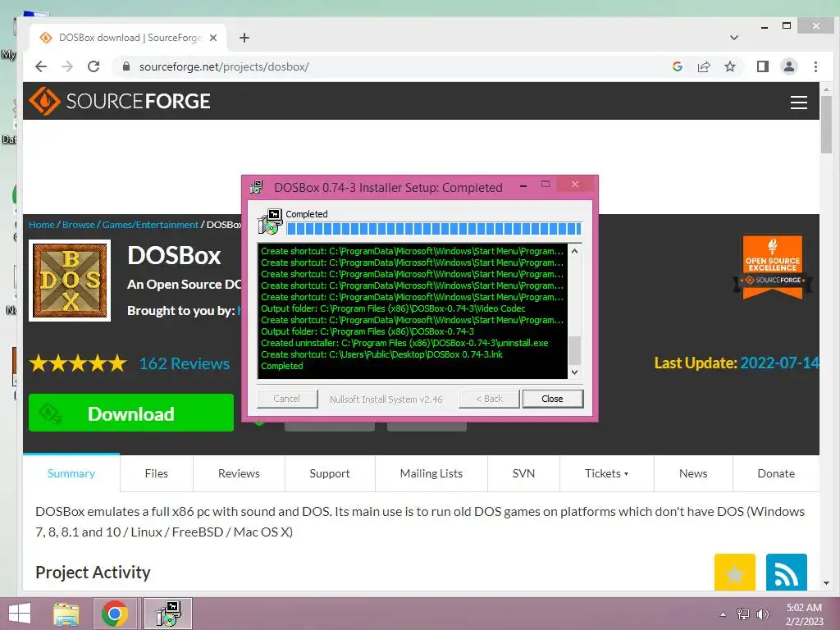Image resolution: width=840 pixels, height=630 pixels.
Task: Close the DOSBox download tab
Action: click(213, 38)
